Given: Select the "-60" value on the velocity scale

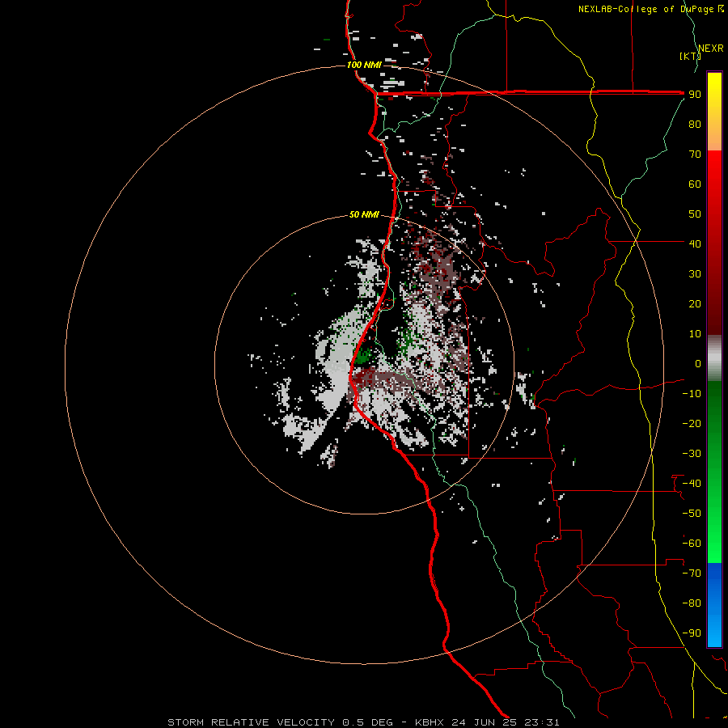Looking at the screenshot, I should point(692,544).
